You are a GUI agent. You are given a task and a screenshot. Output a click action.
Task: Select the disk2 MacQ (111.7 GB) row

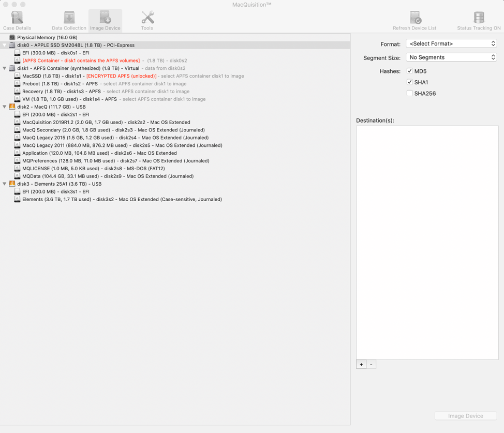pos(175,107)
